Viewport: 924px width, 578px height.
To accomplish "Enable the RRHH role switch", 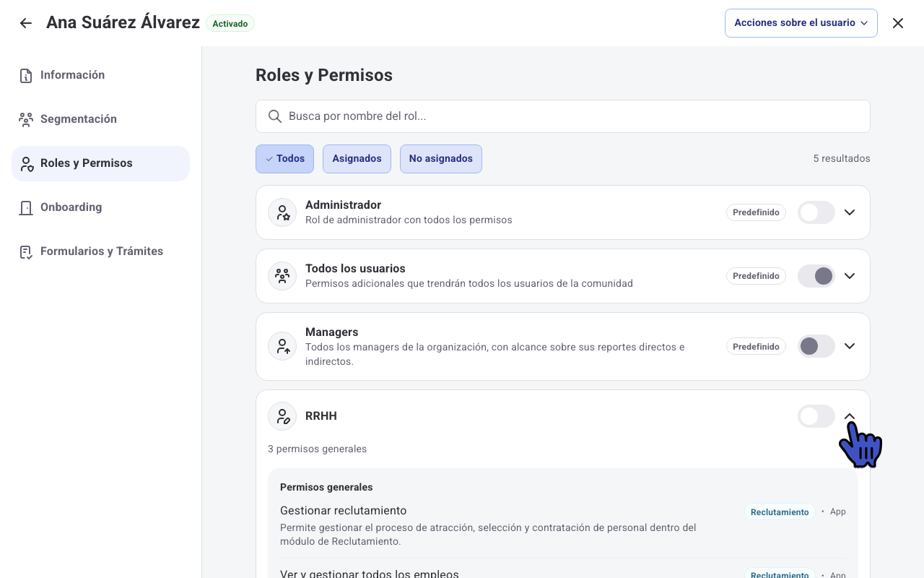I will [x=816, y=416].
